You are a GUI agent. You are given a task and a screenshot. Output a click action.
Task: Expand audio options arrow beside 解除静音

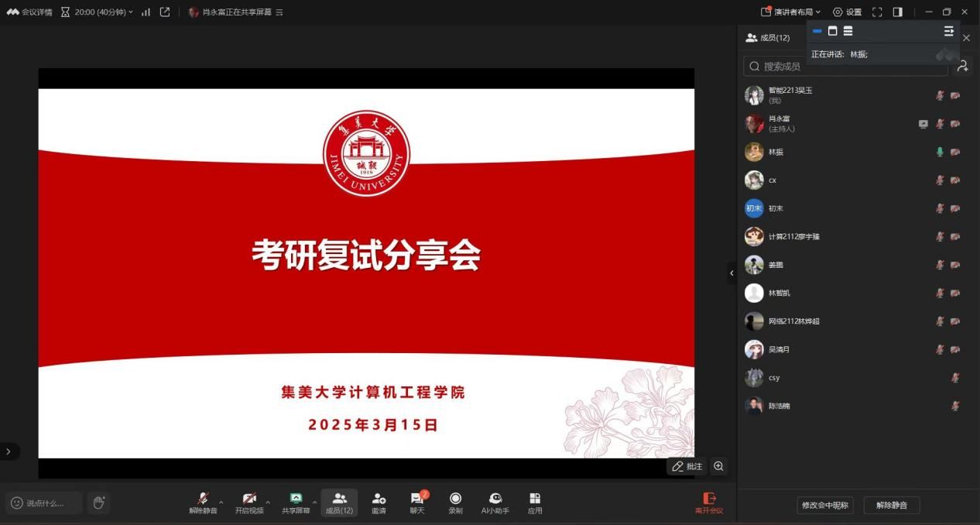221,503
